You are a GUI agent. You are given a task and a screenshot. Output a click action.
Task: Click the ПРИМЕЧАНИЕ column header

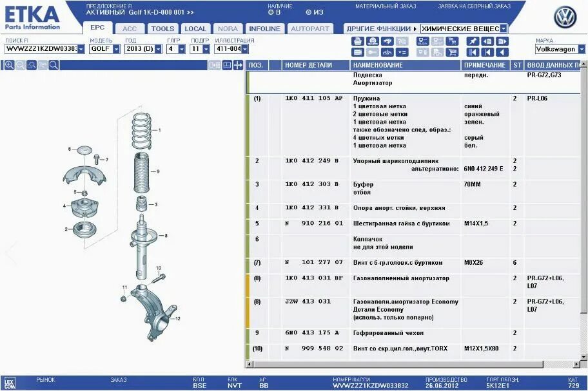(485, 65)
